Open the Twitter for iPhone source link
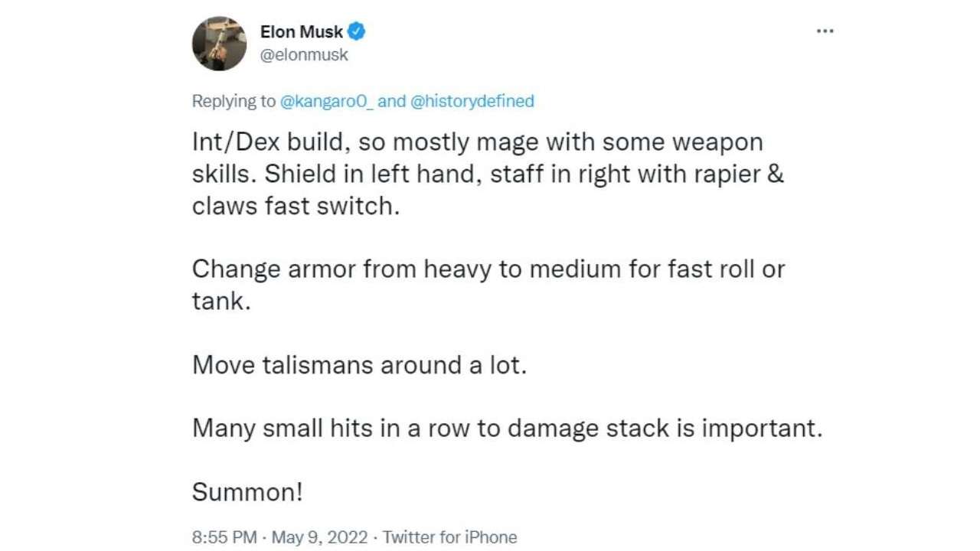 (x=450, y=537)
